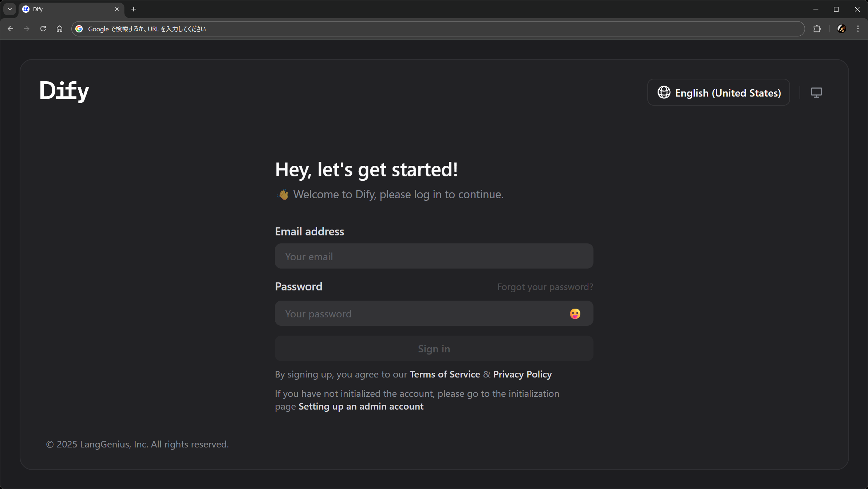This screenshot has width=868, height=489.
Task: Open the Chrome three-dot menu
Action: 858,28
